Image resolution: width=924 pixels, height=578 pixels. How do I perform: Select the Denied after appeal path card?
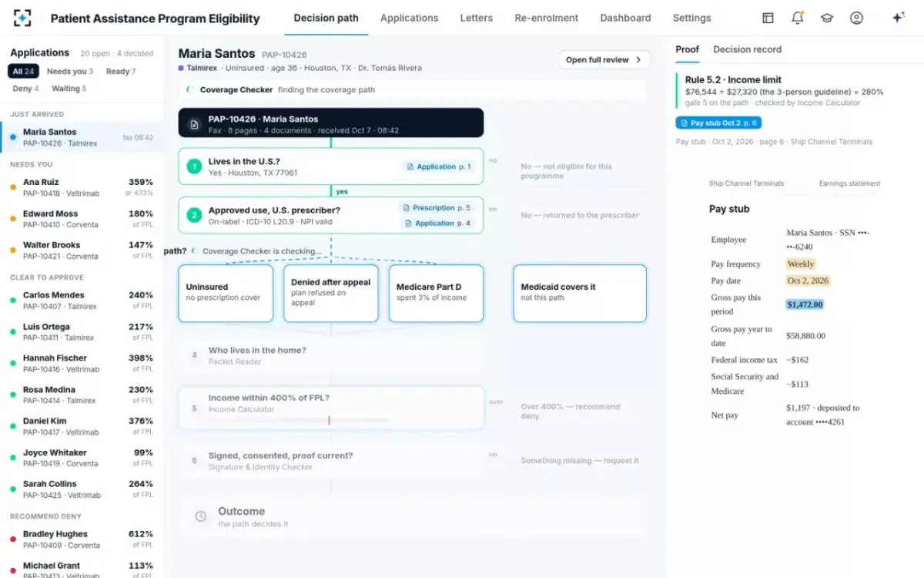tap(331, 293)
